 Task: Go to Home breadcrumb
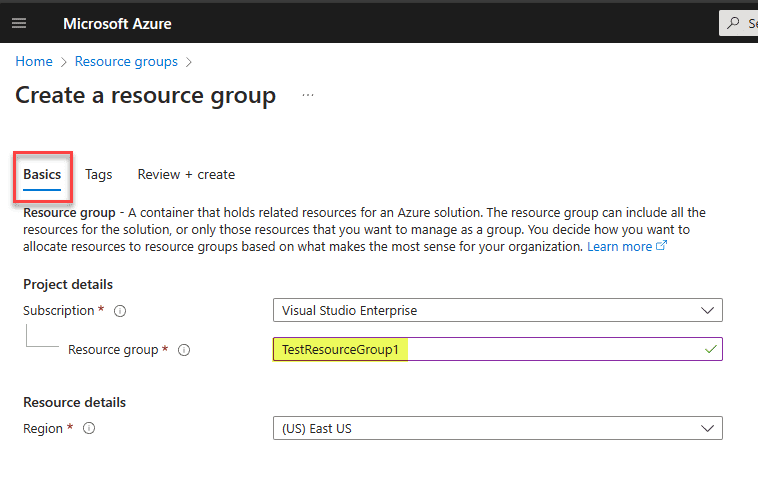click(x=34, y=61)
